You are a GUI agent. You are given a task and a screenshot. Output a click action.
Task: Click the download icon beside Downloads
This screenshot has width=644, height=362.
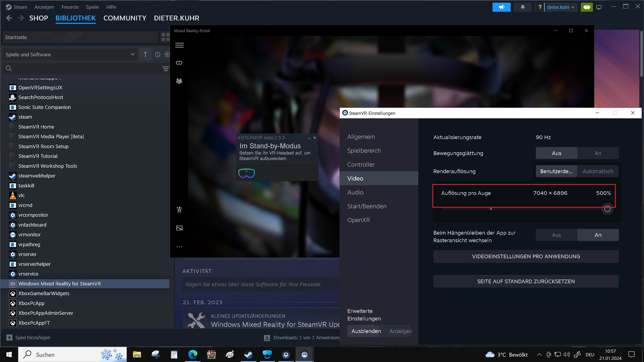click(x=267, y=338)
